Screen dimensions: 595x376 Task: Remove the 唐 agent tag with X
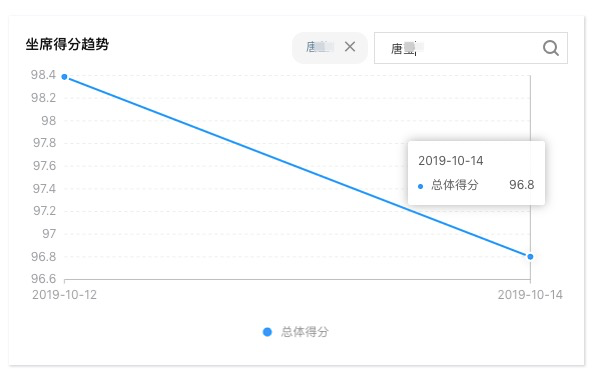point(350,47)
